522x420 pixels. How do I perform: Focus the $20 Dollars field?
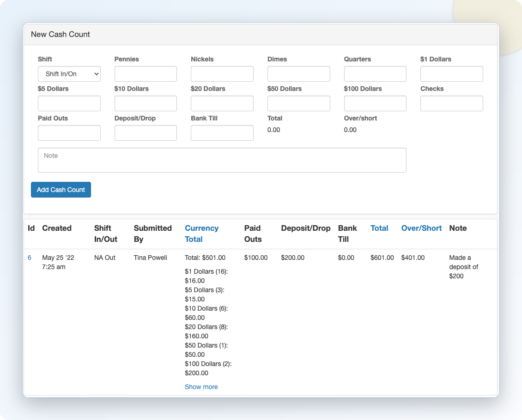coord(222,103)
